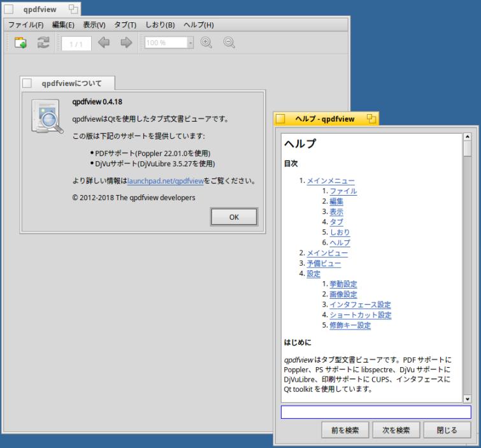Image resolution: width=481 pixels, height=448 pixels.
Task: Click help scrollbar down arrow
Action: (x=467, y=399)
